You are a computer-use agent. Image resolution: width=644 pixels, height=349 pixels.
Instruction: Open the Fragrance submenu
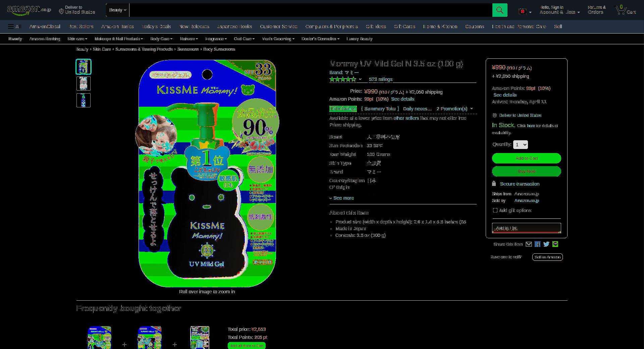coord(216,39)
